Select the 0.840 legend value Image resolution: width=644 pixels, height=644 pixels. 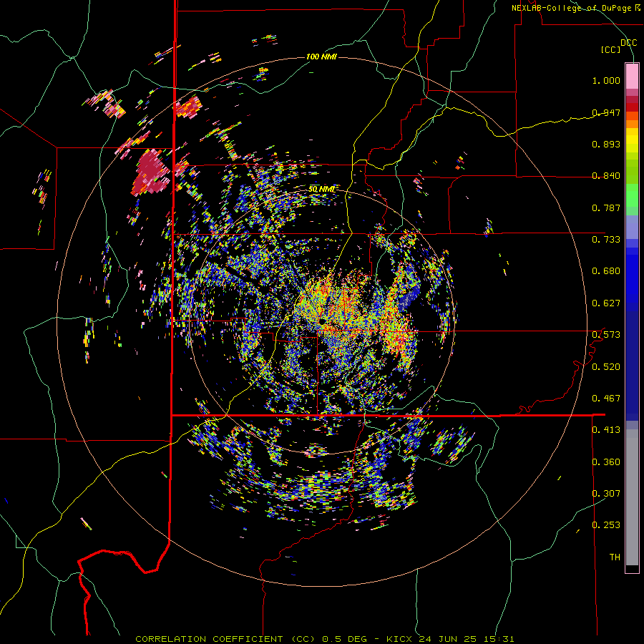point(606,176)
